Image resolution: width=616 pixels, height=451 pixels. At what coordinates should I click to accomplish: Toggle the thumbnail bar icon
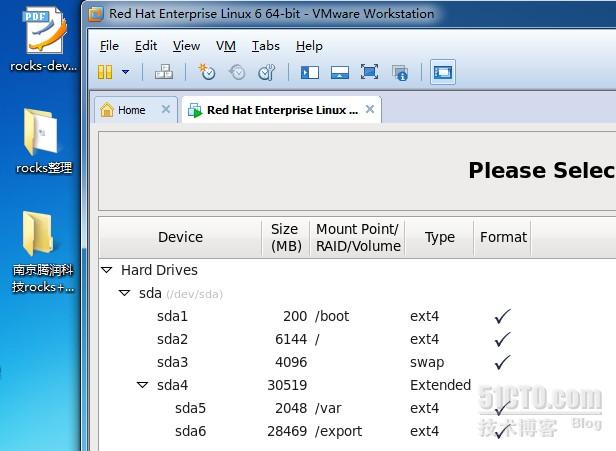coord(340,73)
